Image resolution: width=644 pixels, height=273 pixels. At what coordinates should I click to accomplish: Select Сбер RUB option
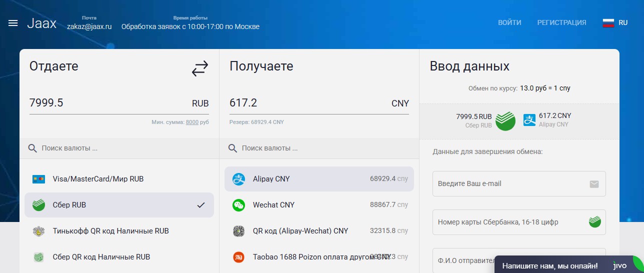click(119, 205)
